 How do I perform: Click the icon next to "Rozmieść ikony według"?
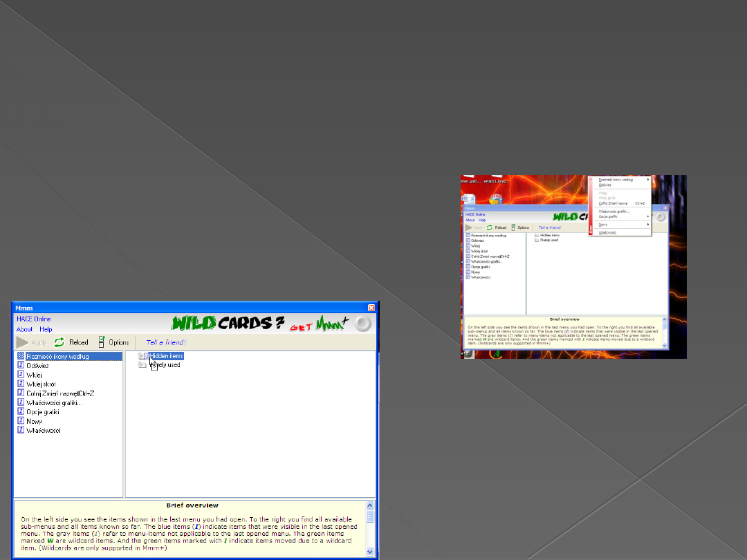click(22, 355)
